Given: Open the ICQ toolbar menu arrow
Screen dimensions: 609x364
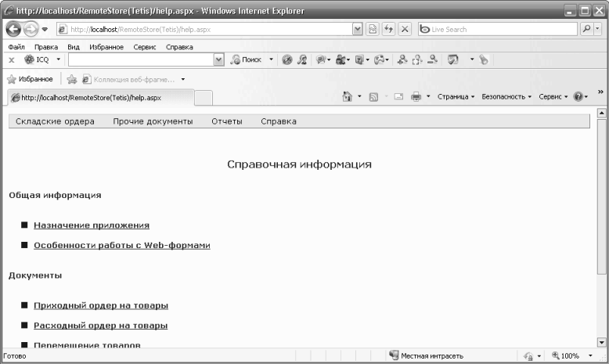Looking at the screenshot, I should (58, 59).
